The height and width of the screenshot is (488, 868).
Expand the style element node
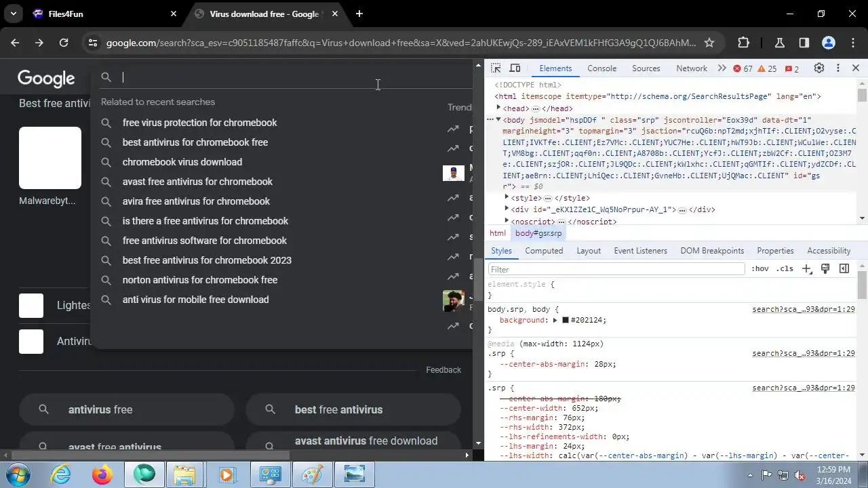click(x=507, y=198)
